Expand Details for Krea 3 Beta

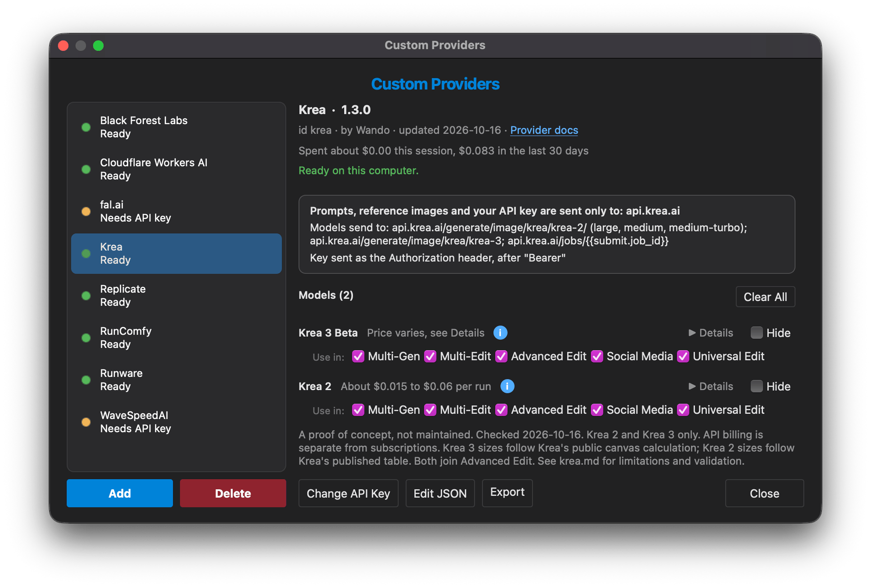710,333
